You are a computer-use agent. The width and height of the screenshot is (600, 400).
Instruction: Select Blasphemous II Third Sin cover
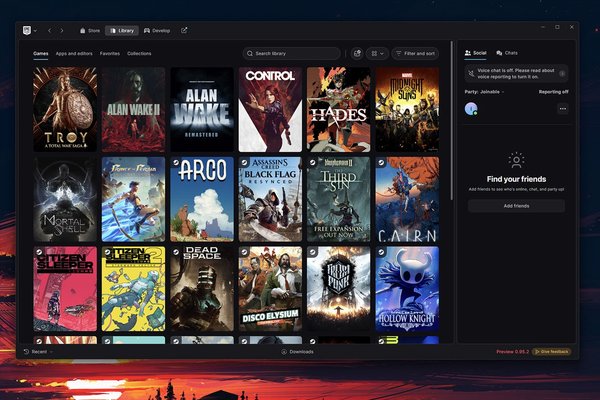(x=339, y=199)
